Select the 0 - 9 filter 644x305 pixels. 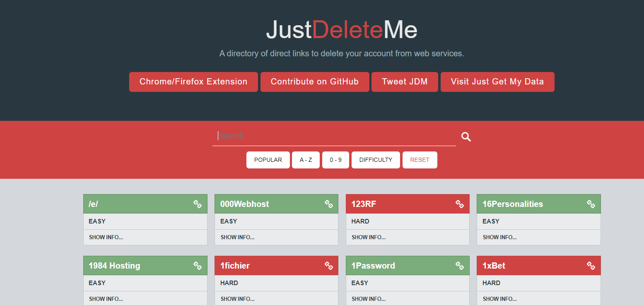[x=335, y=160]
